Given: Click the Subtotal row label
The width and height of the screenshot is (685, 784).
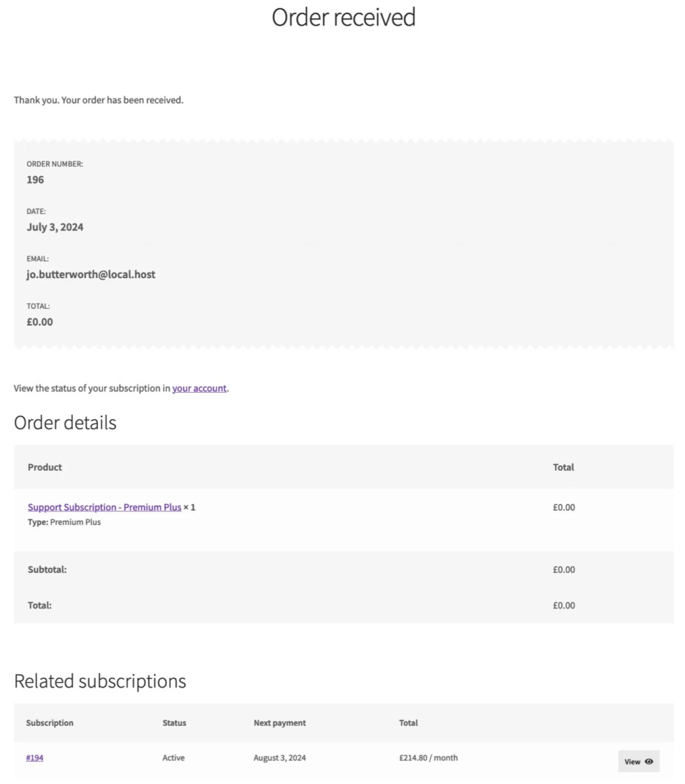Looking at the screenshot, I should [47, 569].
